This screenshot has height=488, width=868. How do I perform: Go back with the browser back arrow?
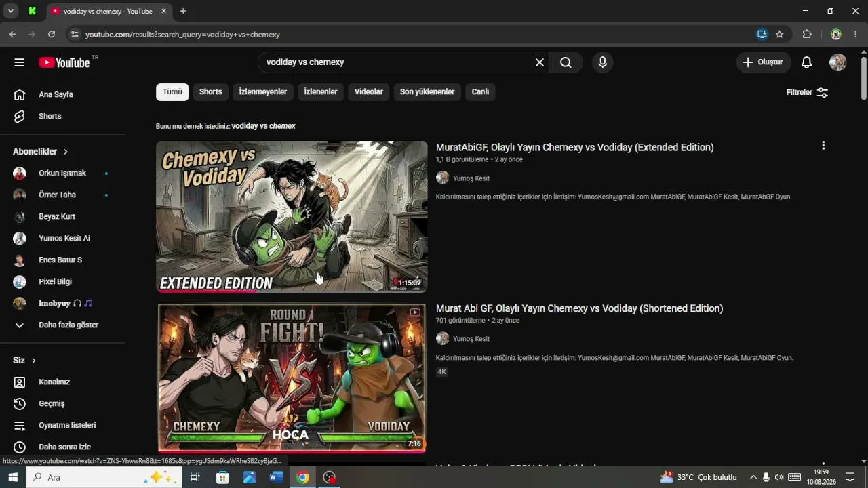click(12, 34)
